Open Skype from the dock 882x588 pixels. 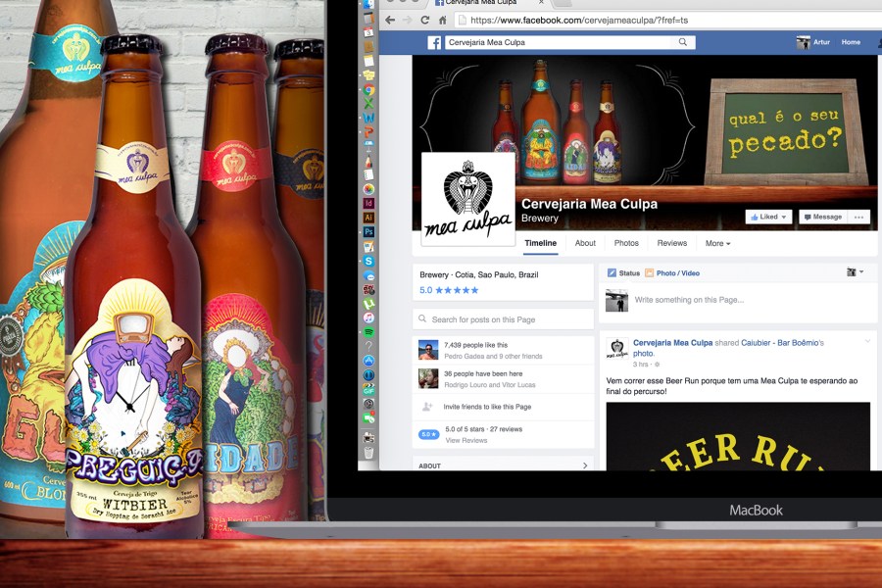click(368, 262)
